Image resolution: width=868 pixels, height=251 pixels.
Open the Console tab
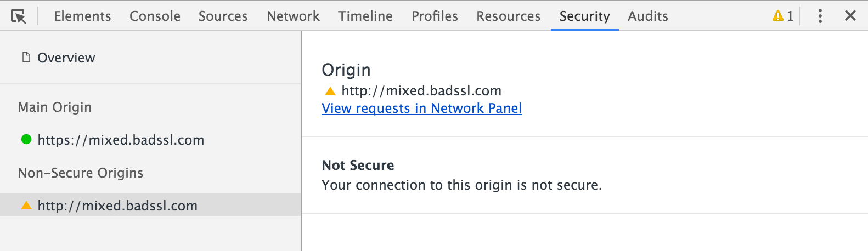(x=155, y=16)
